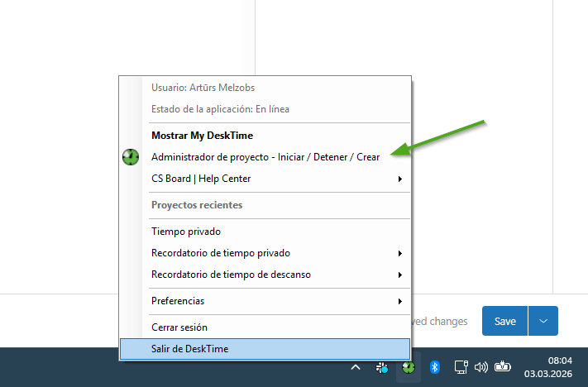Select Mostrar My DeskTime
Screen dimensions: 588x387
202,136
